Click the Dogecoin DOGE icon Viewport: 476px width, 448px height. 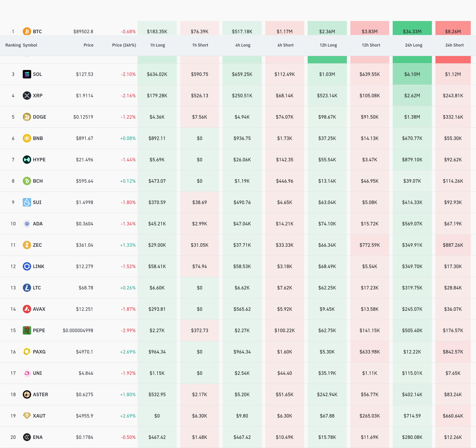click(27, 117)
